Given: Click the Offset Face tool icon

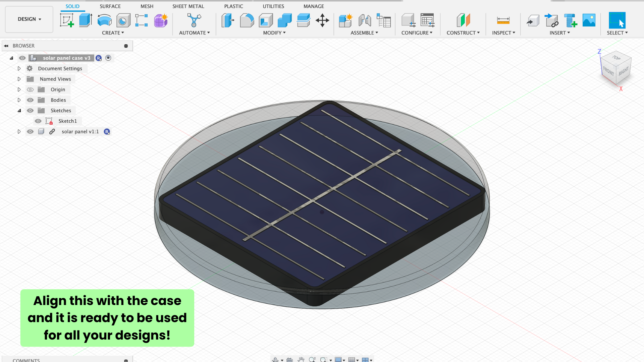Looking at the screenshot, I should tap(304, 20).
